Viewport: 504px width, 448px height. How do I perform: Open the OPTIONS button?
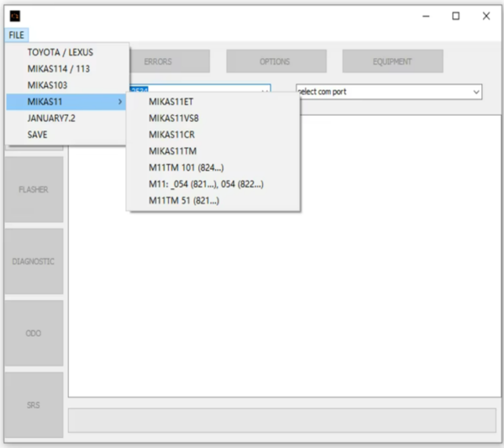[x=276, y=61]
